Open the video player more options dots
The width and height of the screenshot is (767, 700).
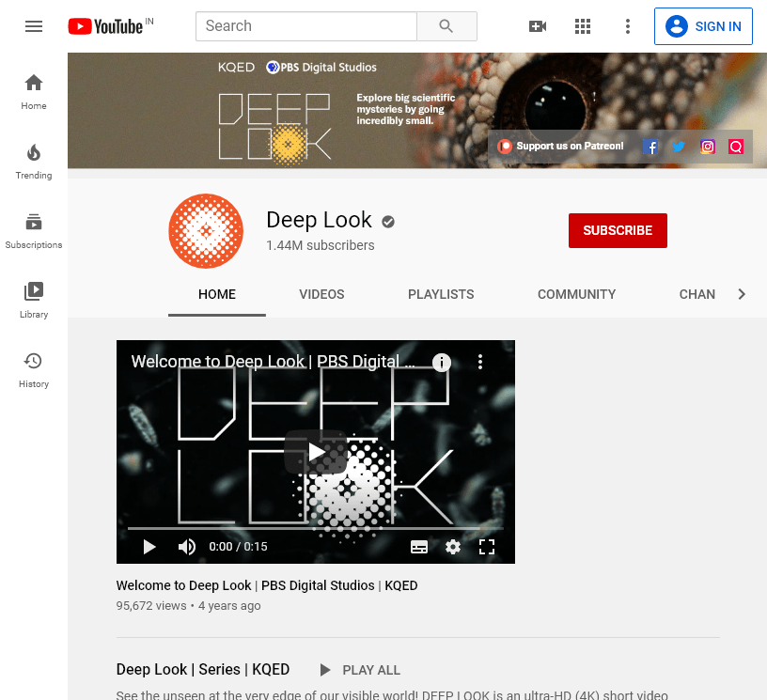[x=480, y=362]
